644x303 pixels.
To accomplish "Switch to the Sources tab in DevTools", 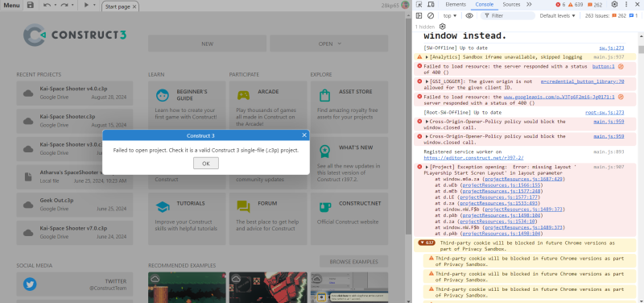I will pyautogui.click(x=511, y=5).
